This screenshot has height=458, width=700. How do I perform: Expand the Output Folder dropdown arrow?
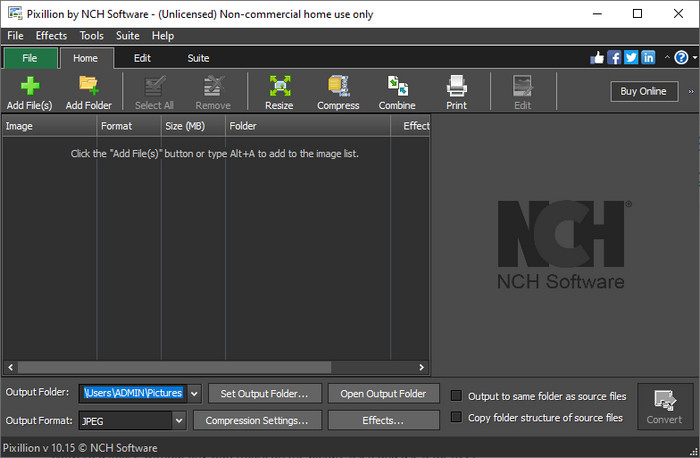click(x=194, y=394)
